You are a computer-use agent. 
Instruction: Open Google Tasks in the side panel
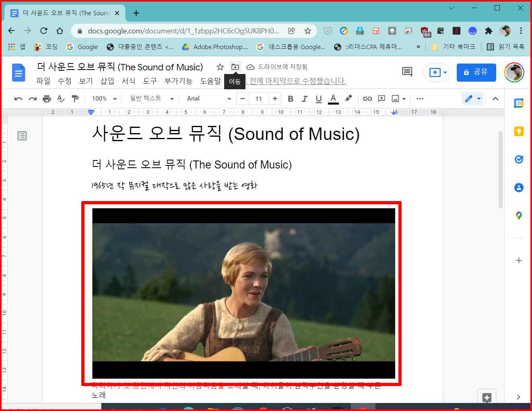(519, 160)
